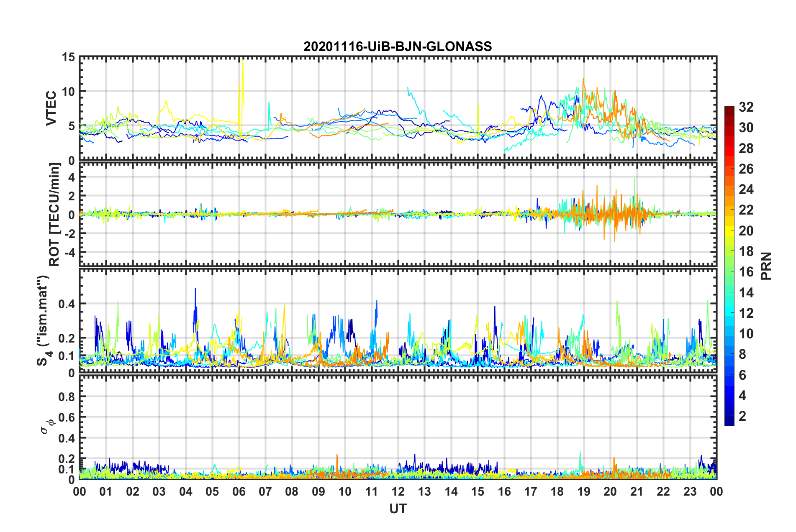Image resolution: width=796 pixels, height=532 pixels.
Task: Click colorbar tick label 20
Action: coord(746,231)
